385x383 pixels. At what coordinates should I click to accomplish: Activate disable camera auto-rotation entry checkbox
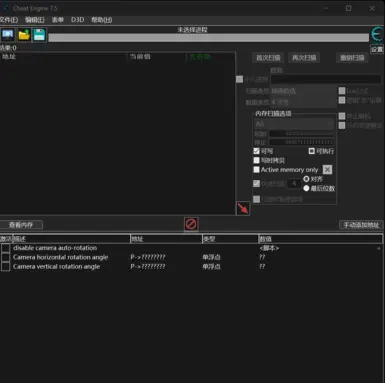(5, 248)
